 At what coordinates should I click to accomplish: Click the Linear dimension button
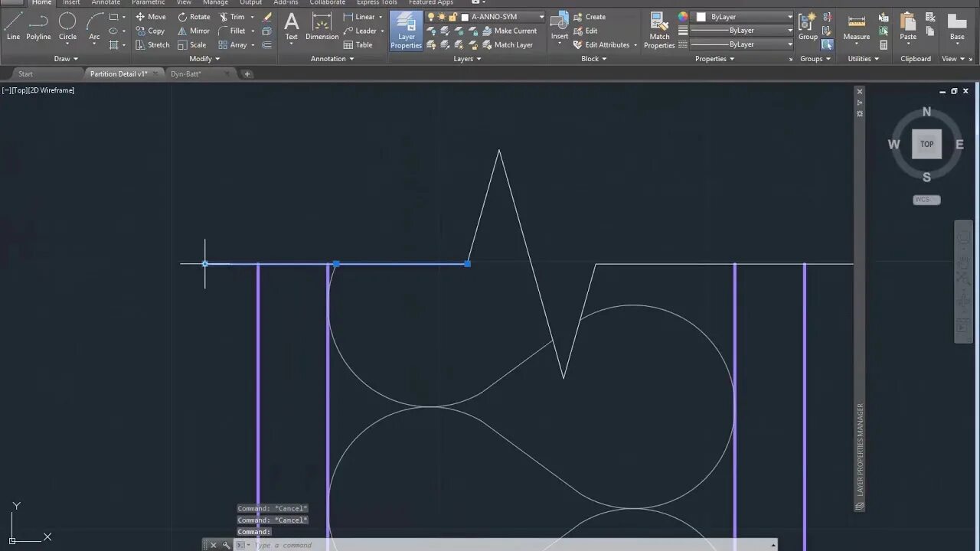click(359, 17)
